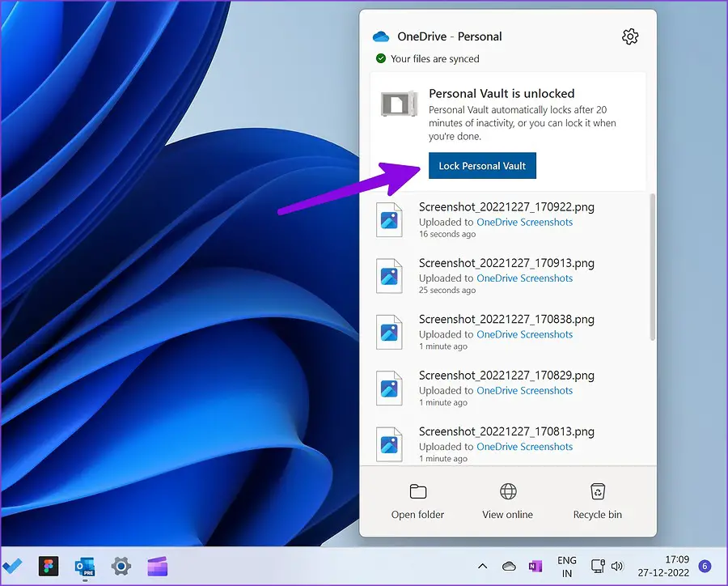Click the Lock Personal Vault button
The width and height of the screenshot is (728, 586).
coord(482,166)
